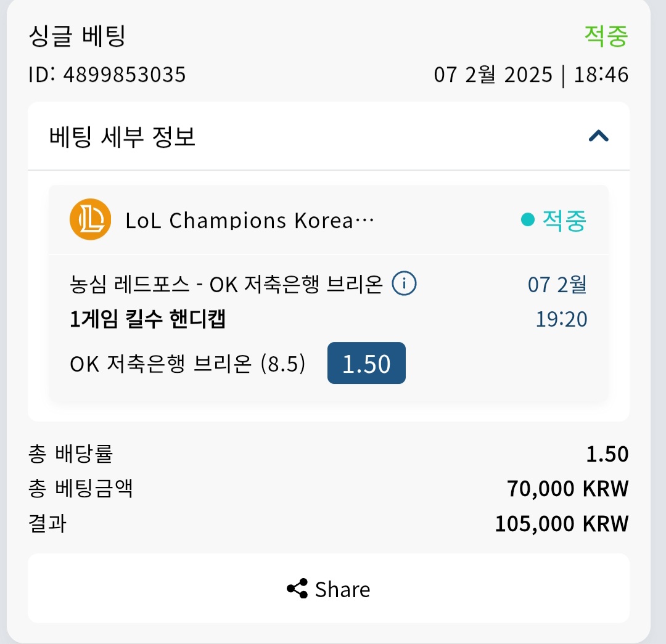Click the 07 2월 19:20 match time

pos(557,301)
